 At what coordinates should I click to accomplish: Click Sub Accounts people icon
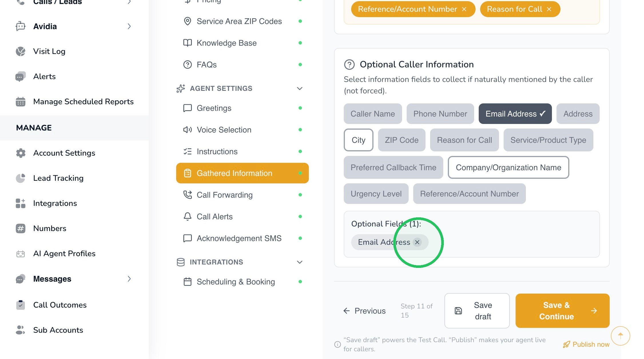click(21, 330)
